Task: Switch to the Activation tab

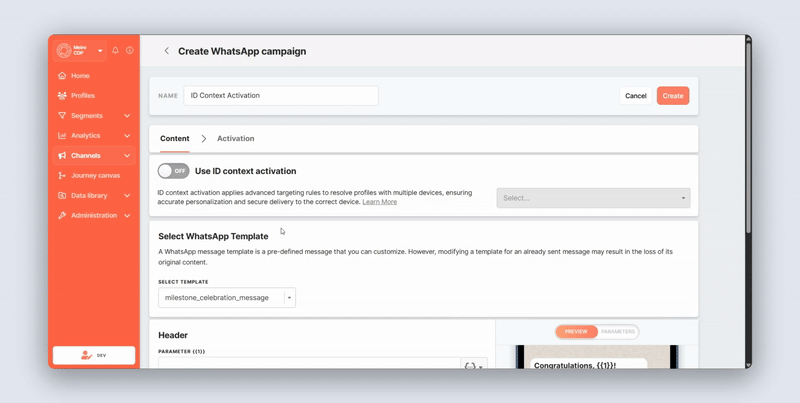Action: [x=235, y=139]
